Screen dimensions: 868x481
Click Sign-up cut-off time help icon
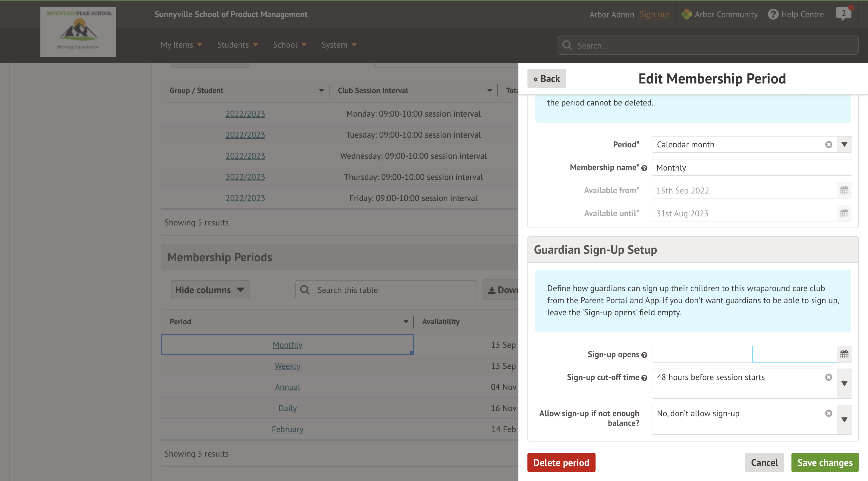[644, 378]
